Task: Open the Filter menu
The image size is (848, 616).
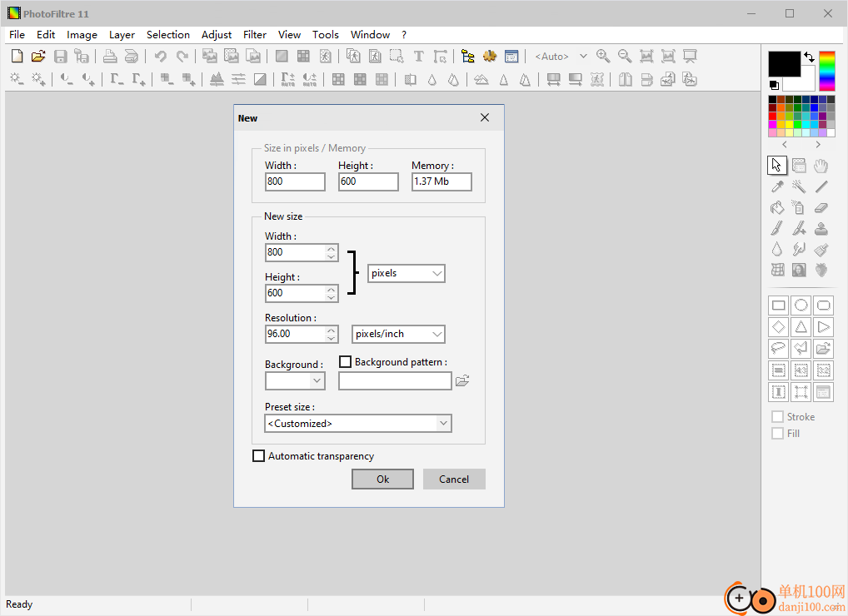Action: click(x=255, y=35)
